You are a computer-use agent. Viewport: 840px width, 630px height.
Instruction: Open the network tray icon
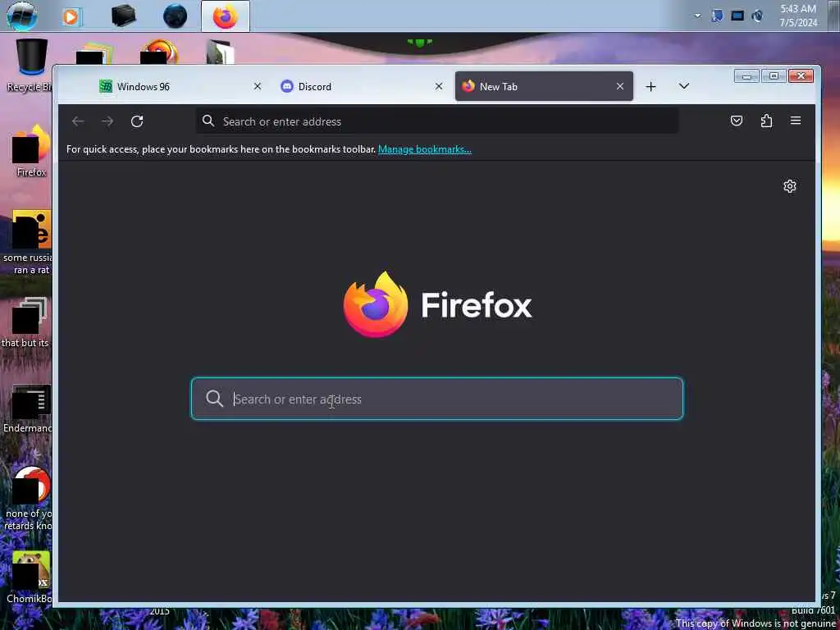(x=717, y=16)
